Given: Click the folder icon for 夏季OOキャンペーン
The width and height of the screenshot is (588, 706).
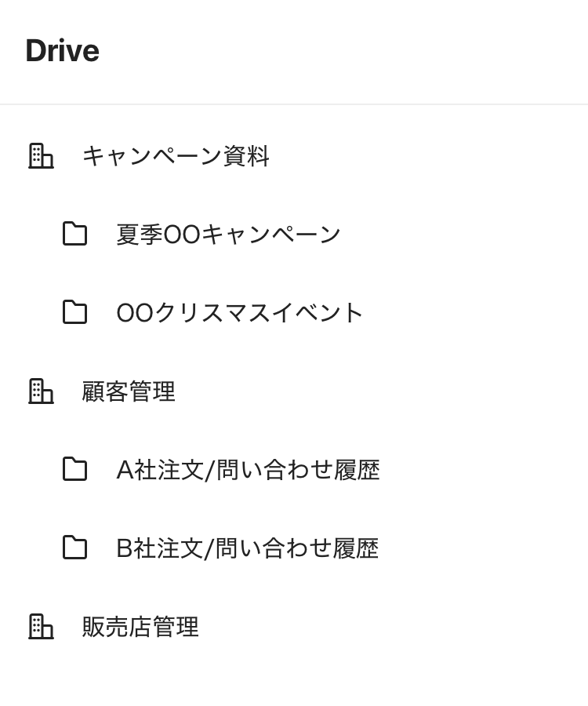Looking at the screenshot, I should (x=74, y=234).
